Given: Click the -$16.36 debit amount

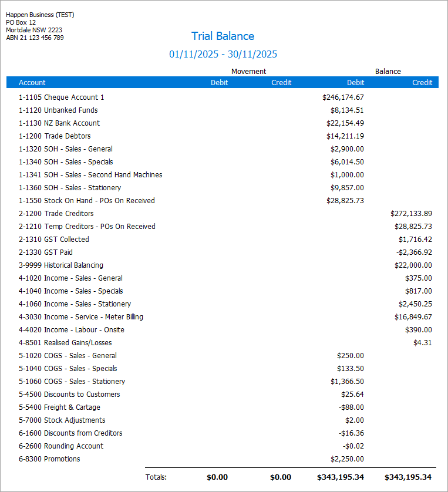Looking at the screenshot, I should pyautogui.click(x=351, y=433).
